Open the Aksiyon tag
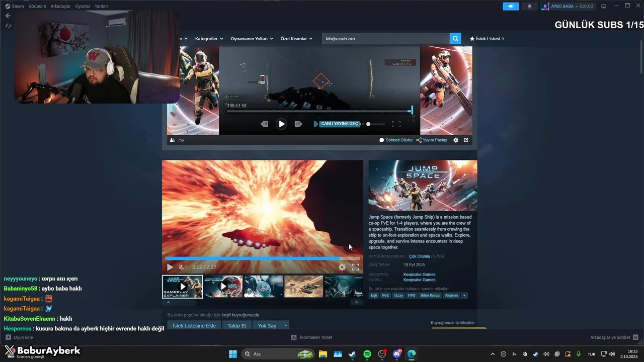 click(451, 295)
